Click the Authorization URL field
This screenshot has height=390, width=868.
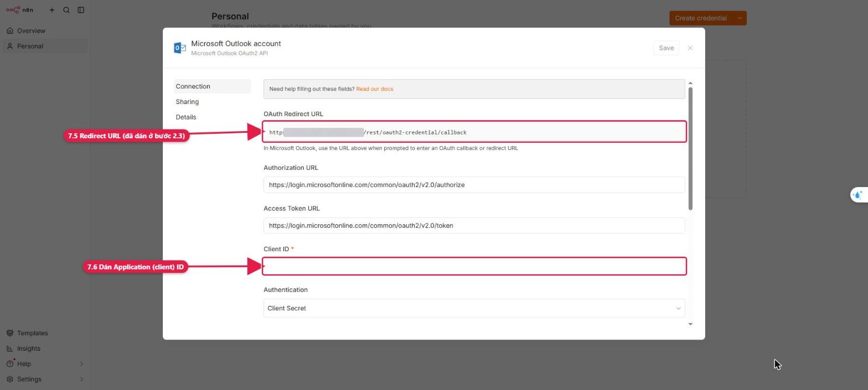(474, 185)
